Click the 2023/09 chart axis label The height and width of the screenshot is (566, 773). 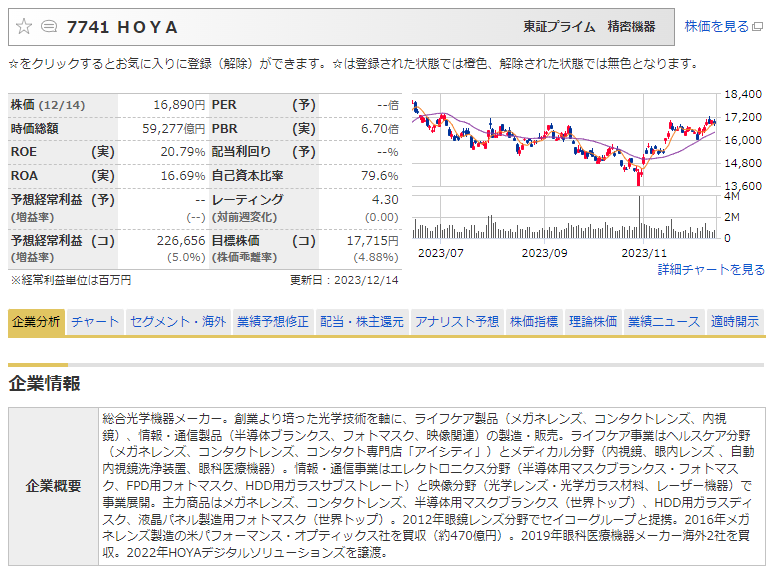pos(544,253)
